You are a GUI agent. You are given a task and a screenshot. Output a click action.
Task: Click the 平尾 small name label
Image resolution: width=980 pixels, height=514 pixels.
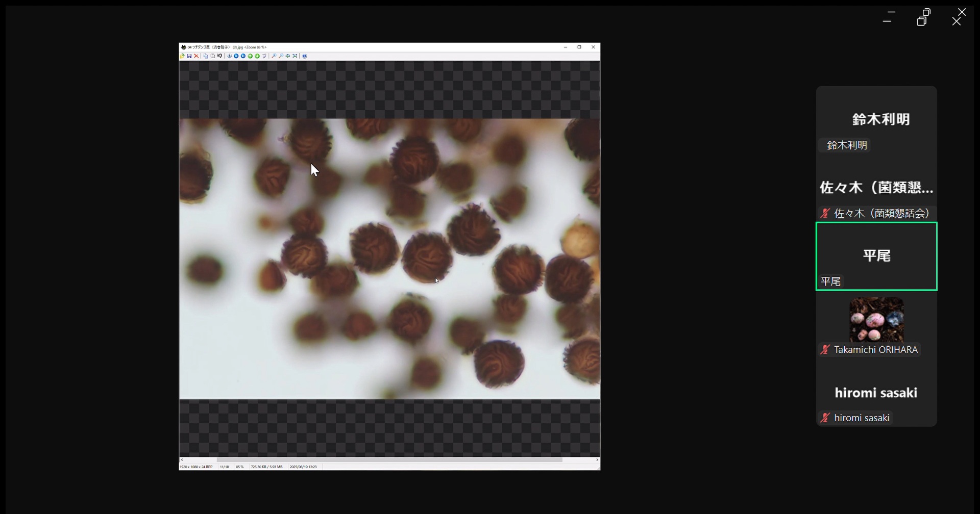(830, 281)
